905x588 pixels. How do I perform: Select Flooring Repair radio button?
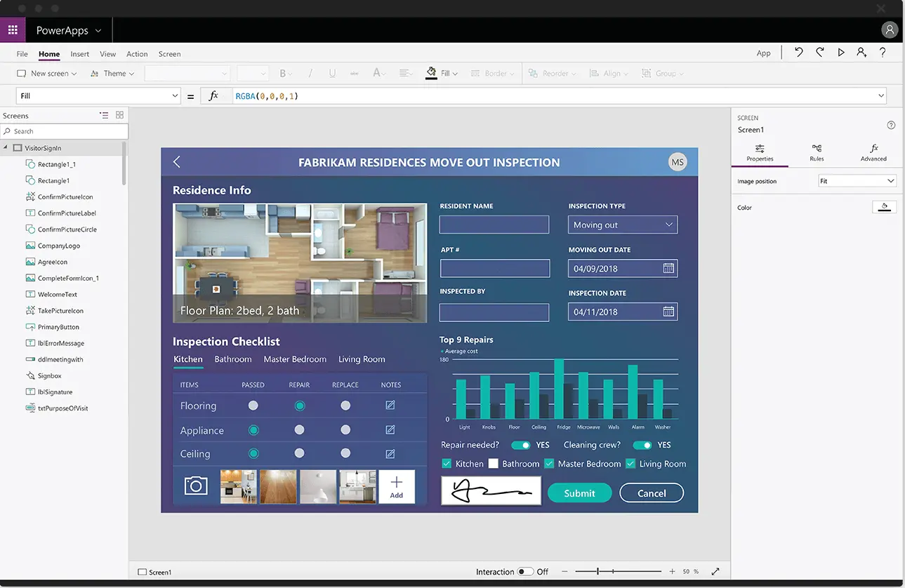(300, 406)
